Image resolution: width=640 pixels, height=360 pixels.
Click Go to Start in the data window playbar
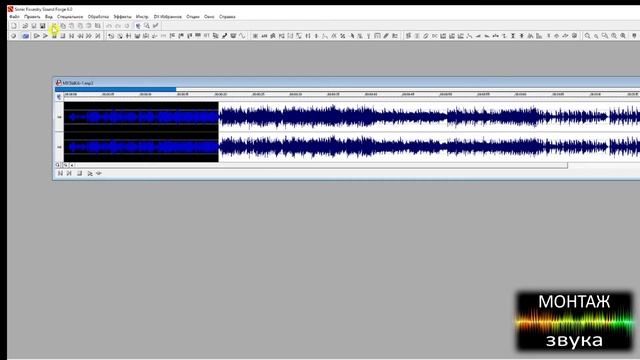coord(60,173)
